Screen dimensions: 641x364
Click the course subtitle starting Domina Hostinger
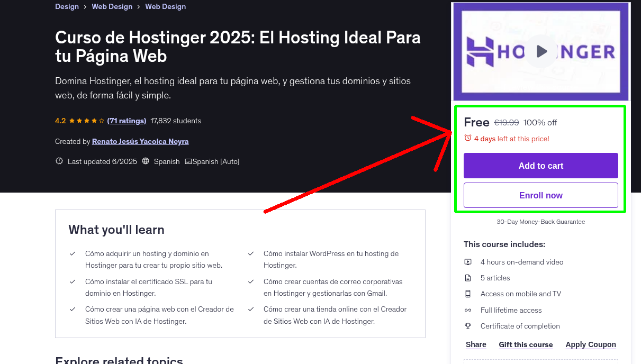point(233,88)
